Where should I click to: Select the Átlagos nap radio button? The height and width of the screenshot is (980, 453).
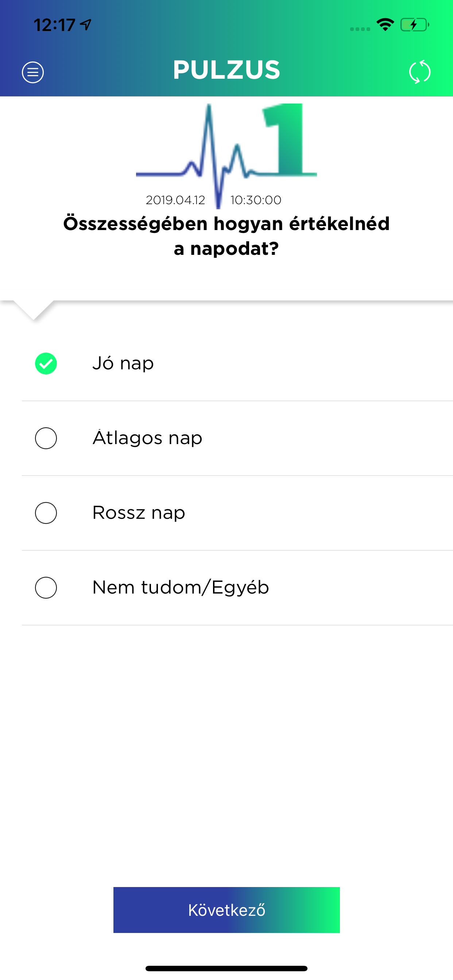[46, 438]
